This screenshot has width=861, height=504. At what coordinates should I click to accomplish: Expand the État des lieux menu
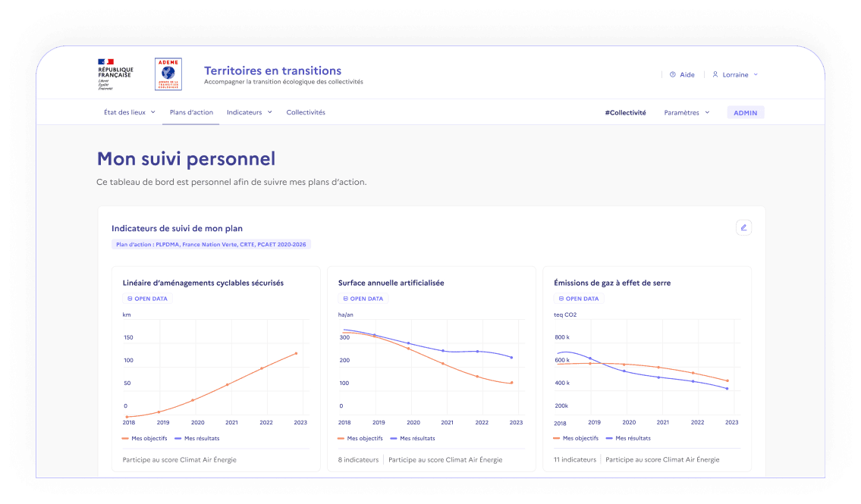pyautogui.click(x=130, y=112)
